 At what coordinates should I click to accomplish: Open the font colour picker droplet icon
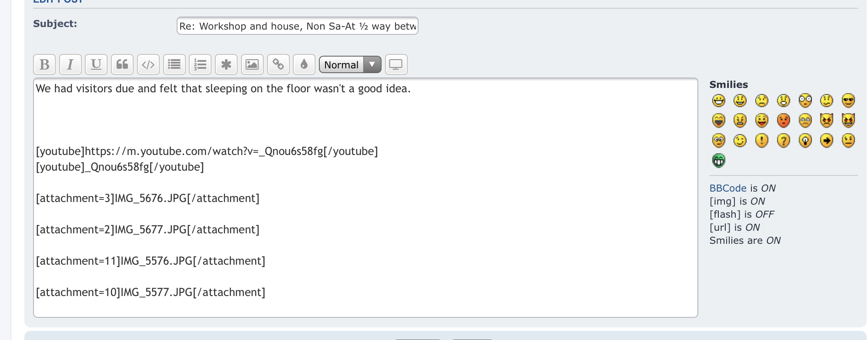(304, 65)
